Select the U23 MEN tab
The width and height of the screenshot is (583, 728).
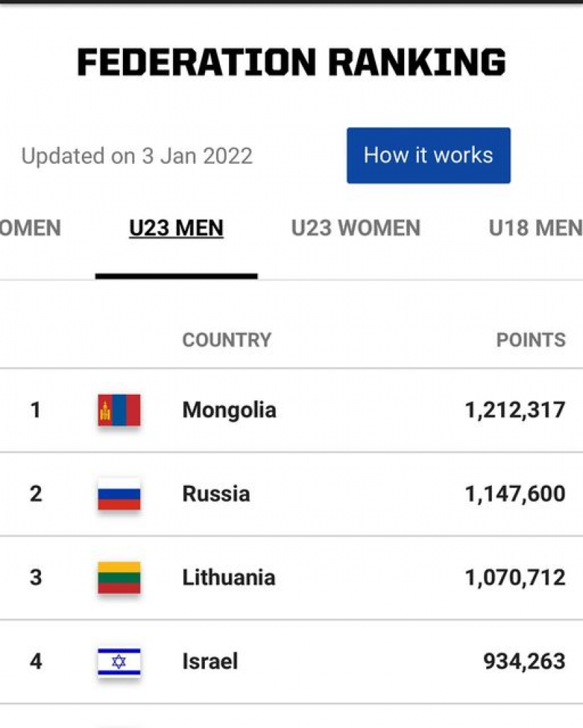pos(176,228)
